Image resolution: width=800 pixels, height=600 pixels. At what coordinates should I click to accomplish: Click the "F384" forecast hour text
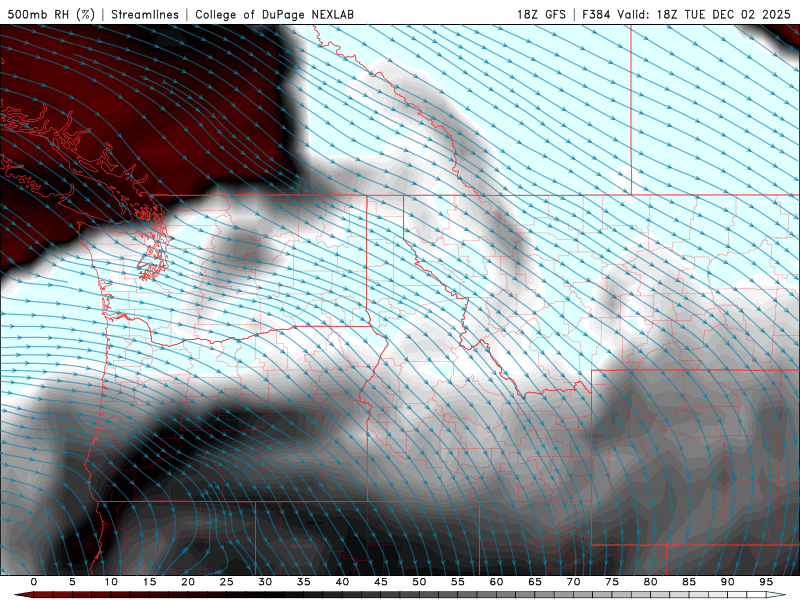point(596,14)
